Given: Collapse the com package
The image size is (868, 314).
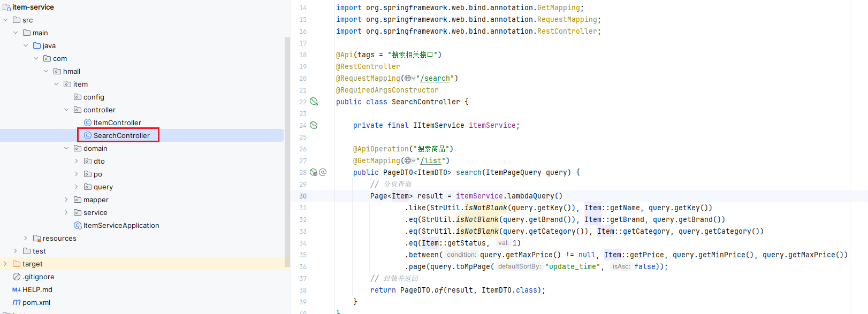Looking at the screenshot, I should pos(36,58).
